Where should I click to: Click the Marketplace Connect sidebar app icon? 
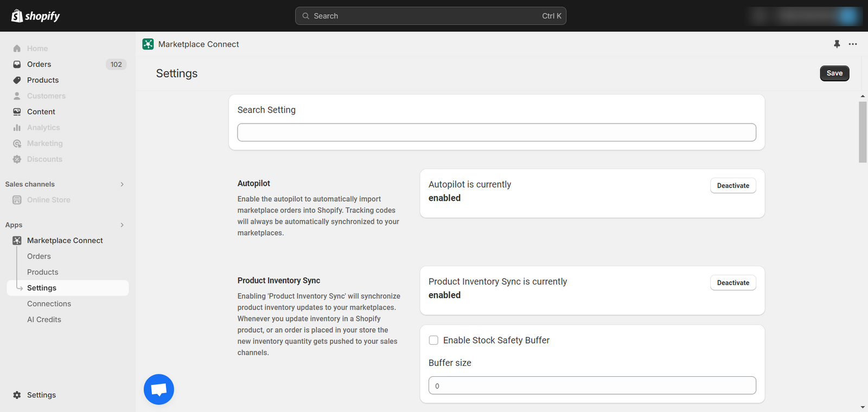(17, 240)
